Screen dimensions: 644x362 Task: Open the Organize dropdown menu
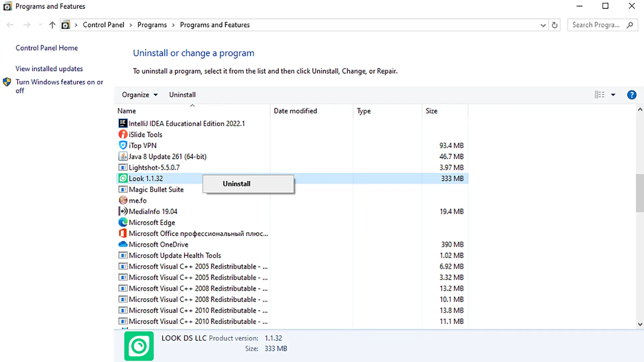click(140, 95)
